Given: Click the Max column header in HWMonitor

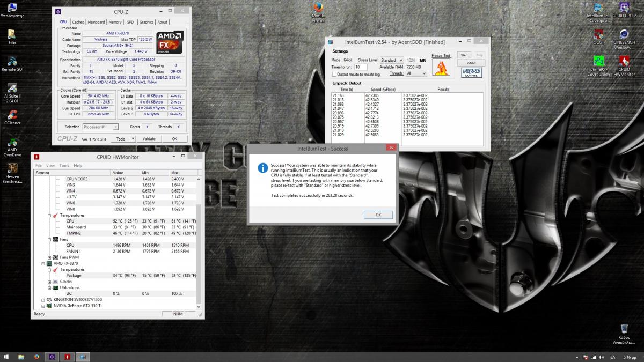Looking at the screenshot, I should (x=182, y=173).
